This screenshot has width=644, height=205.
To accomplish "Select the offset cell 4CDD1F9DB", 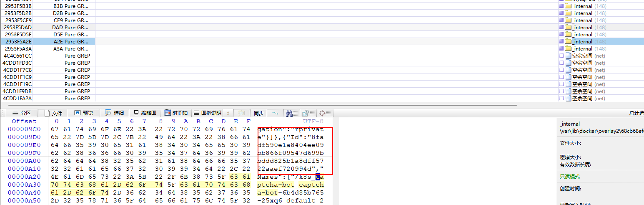I will [18, 91].
